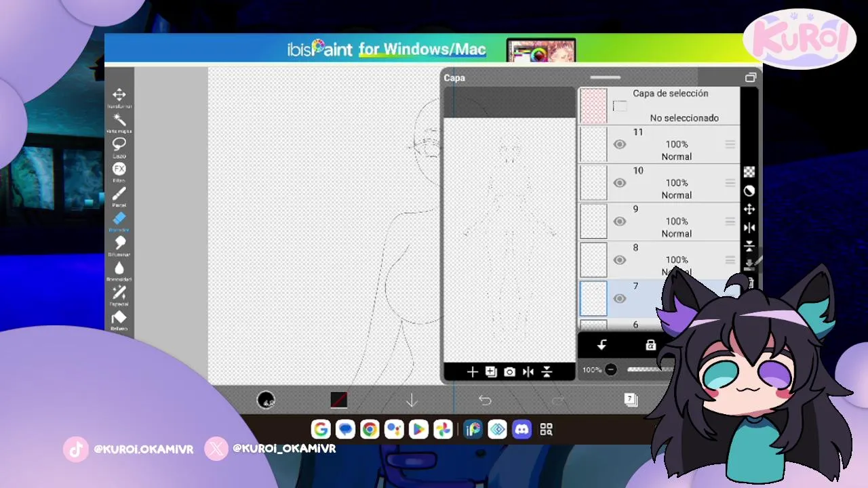Open layer 11 Normal blend mode
The width and height of the screenshot is (868, 488).
click(677, 157)
